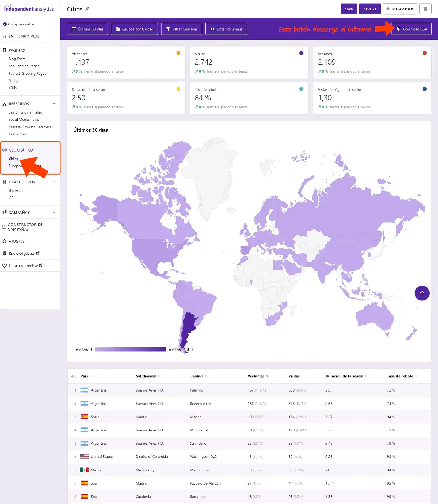Click the Páginas document icon
Screen dimensions: 438x504
click(x=4, y=50)
